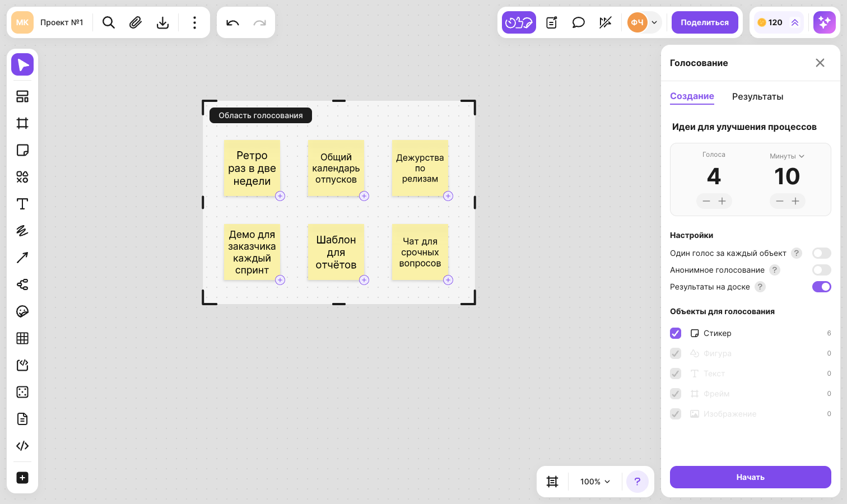Open the zoom level 100% dropdown
Image resolution: width=847 pixels, height=504 pixels.
[595, 482]
